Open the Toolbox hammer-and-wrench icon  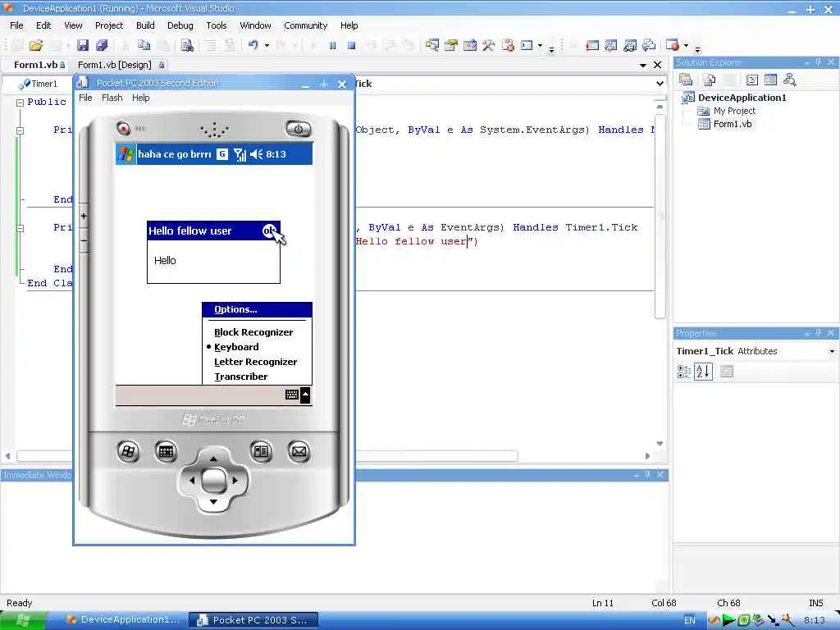tap(489, 46)
